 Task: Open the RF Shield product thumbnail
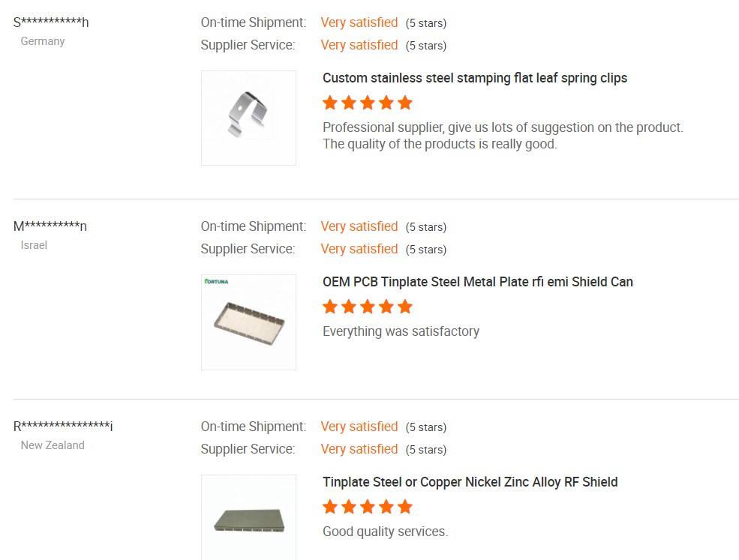pyautogui.click(x=248, y=517)
